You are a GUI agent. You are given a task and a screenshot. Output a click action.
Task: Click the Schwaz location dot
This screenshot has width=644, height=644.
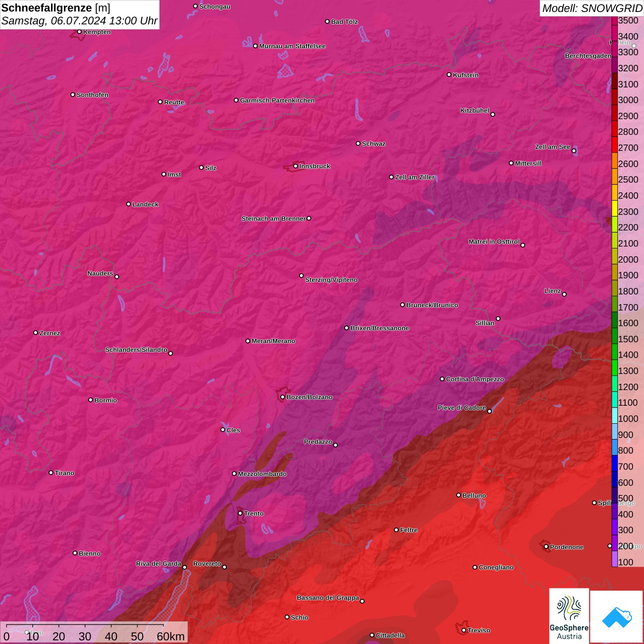coord(358,143)
